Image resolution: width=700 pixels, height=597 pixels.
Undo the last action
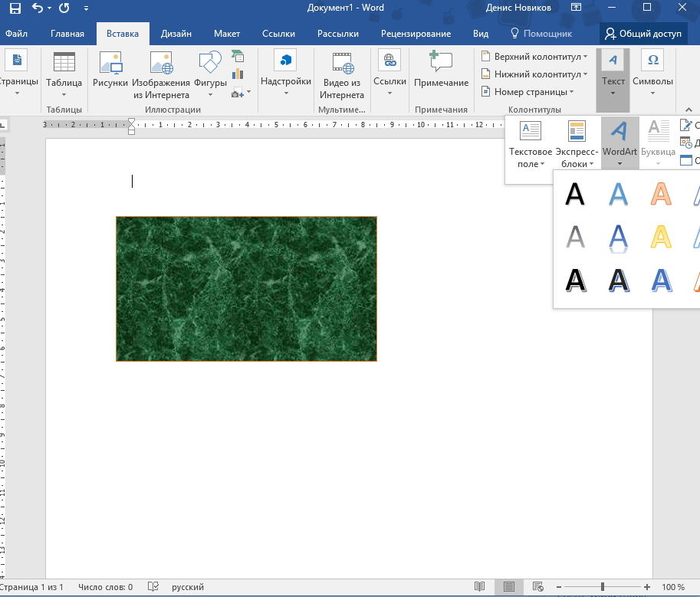[38, 8]
